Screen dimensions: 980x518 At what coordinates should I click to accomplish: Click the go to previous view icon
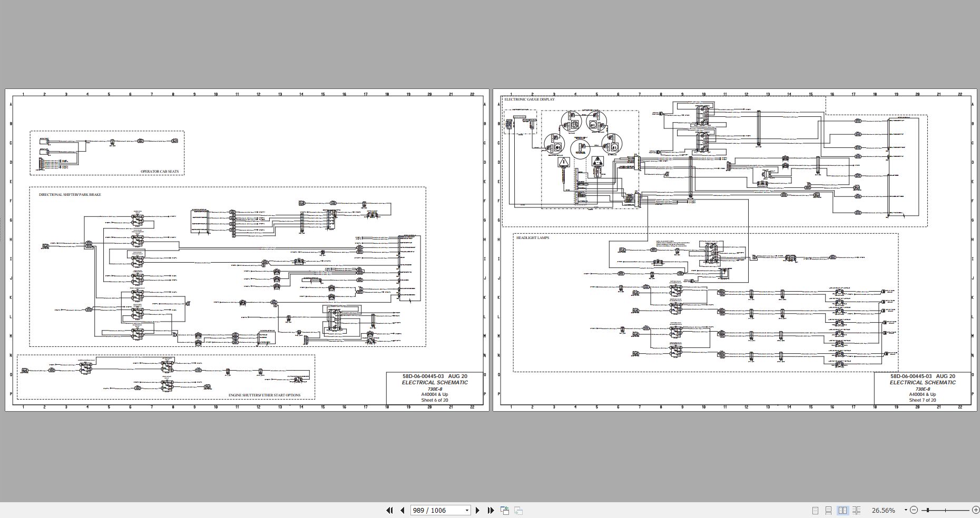[x=505, y=510]
